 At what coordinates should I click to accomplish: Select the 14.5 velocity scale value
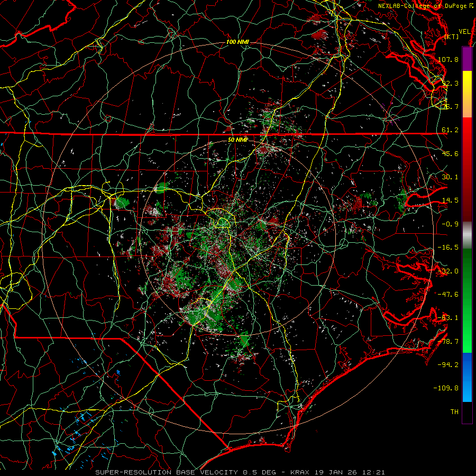(x=450, y=200)
